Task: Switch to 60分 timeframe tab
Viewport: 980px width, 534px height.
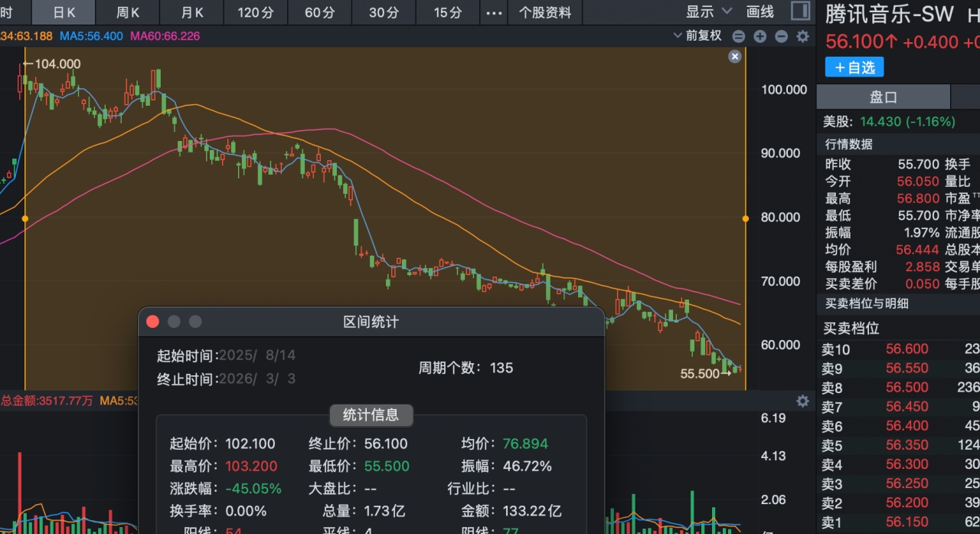Action: point(319,12)
